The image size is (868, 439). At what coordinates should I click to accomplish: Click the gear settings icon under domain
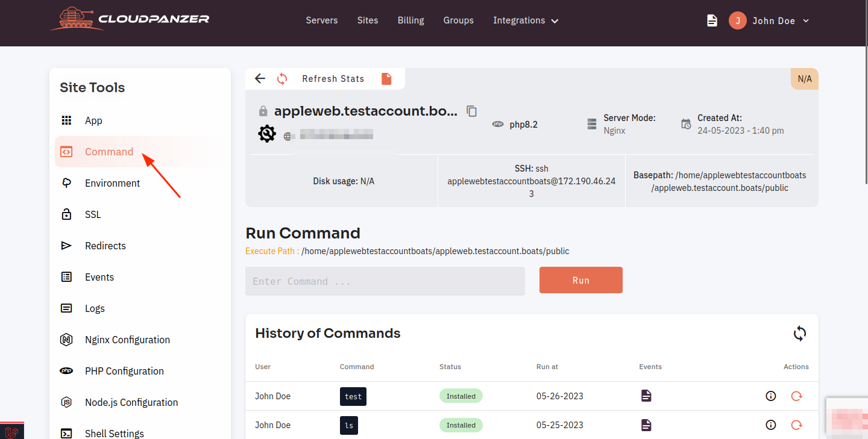point(267,133)
